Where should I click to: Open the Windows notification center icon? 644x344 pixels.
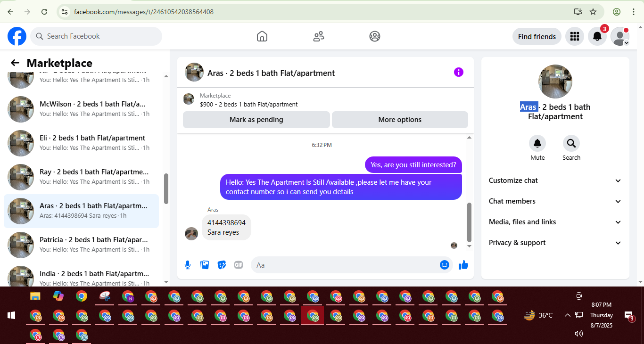click(628, 315)
